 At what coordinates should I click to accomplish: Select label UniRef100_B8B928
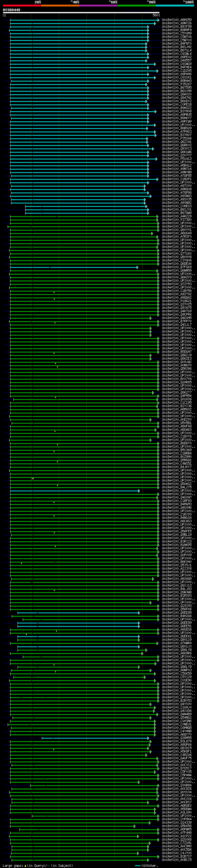(177, 128)
